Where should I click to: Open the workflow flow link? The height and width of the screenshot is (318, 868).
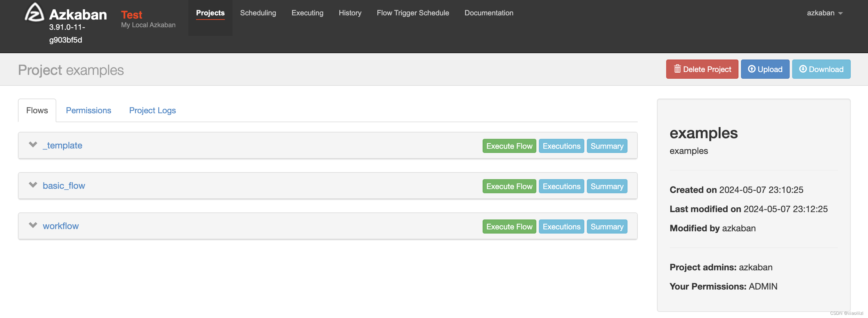[x=61, y=226]
